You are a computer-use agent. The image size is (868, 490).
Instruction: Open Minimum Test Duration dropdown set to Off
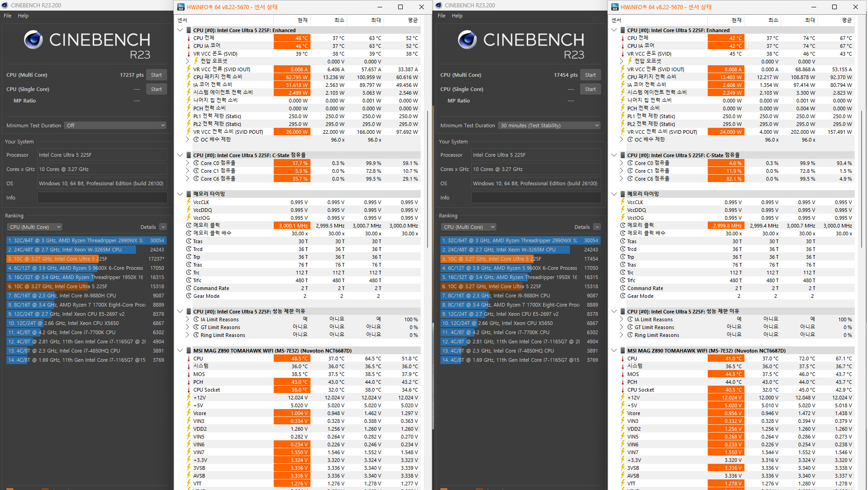(115, 125)
